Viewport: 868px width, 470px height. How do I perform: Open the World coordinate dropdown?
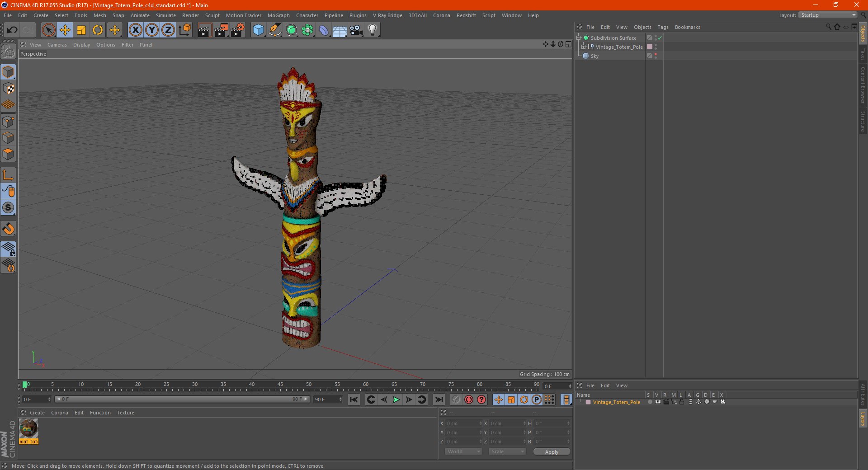click(463, 451)
